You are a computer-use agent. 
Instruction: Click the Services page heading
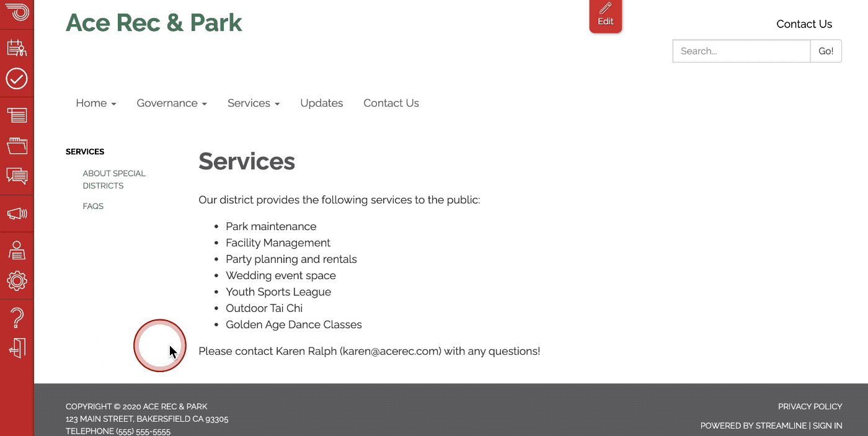[x=247, y=161]
